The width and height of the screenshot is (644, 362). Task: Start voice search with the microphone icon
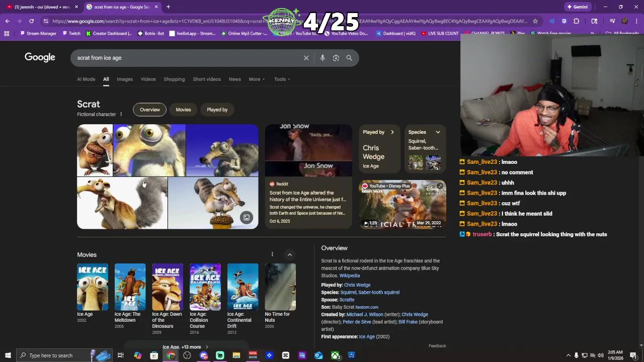point(323,58)
